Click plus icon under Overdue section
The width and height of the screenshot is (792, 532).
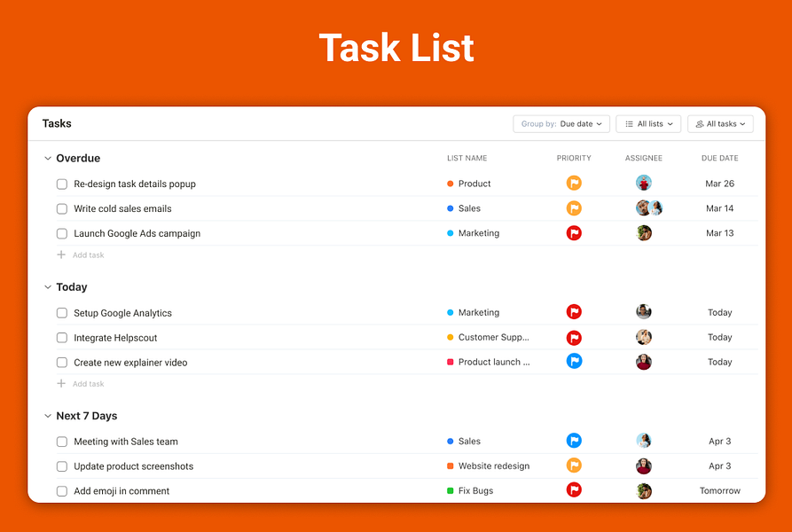point(61,254)
